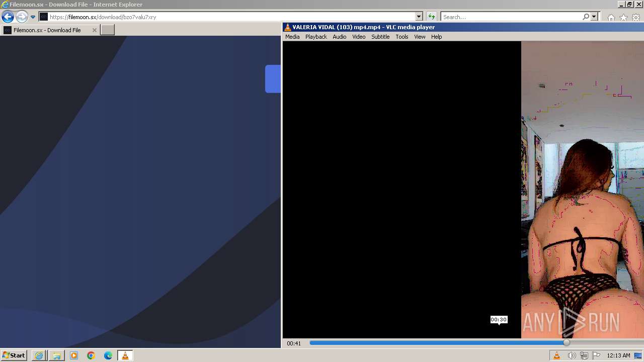Open a new Internet Explorer tab
This screenshot has width=644, height=362.
pos(108,30)
